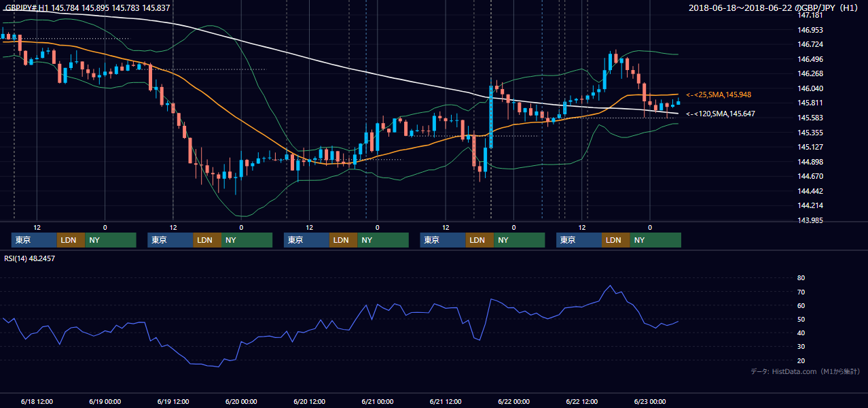
Task: Select the 6/21 00:00 time axis label
Action: pos(377,401)
